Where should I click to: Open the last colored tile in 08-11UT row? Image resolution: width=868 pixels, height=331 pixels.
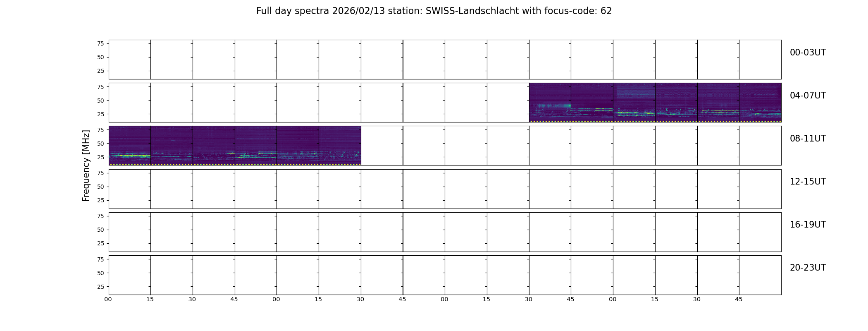340,146
